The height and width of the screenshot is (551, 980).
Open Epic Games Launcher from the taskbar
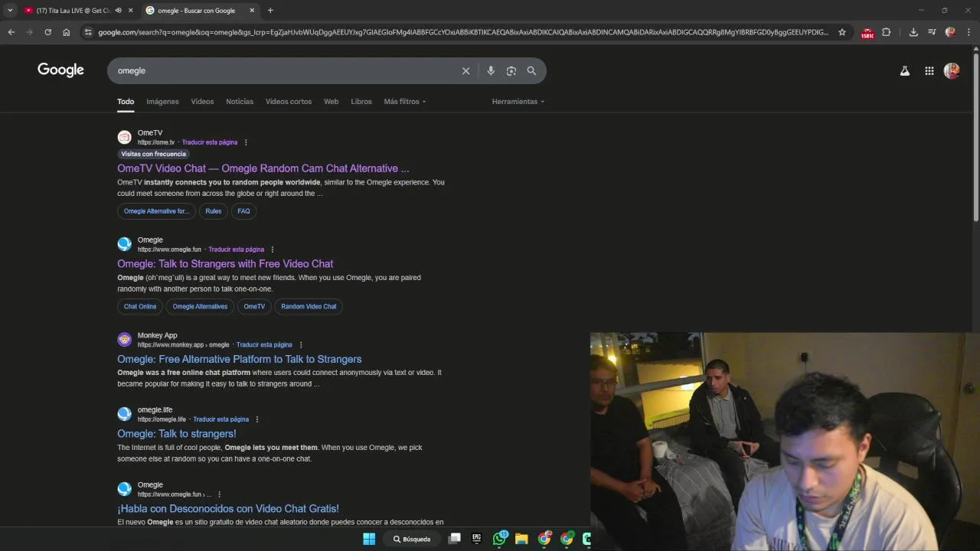[x=476, y=539]
